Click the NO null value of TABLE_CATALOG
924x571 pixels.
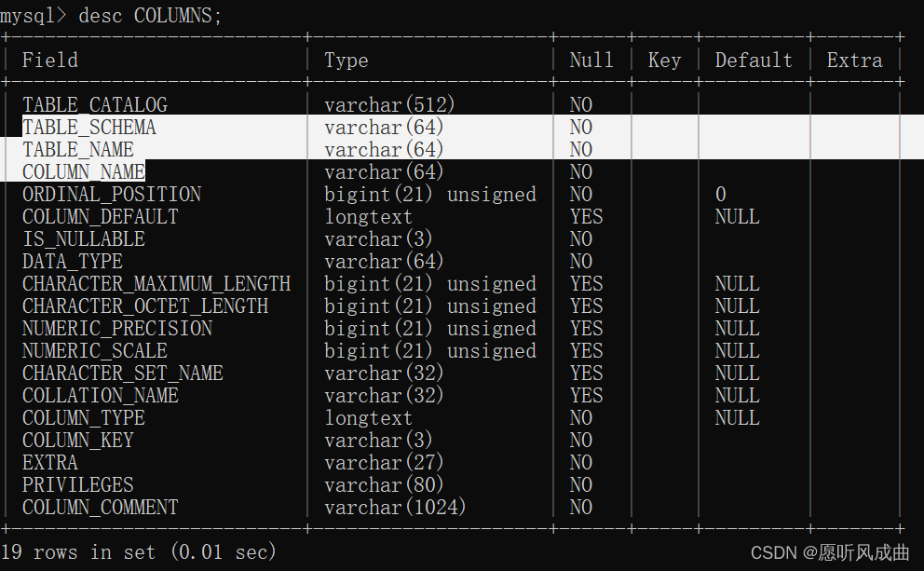[x=581, y=105]
